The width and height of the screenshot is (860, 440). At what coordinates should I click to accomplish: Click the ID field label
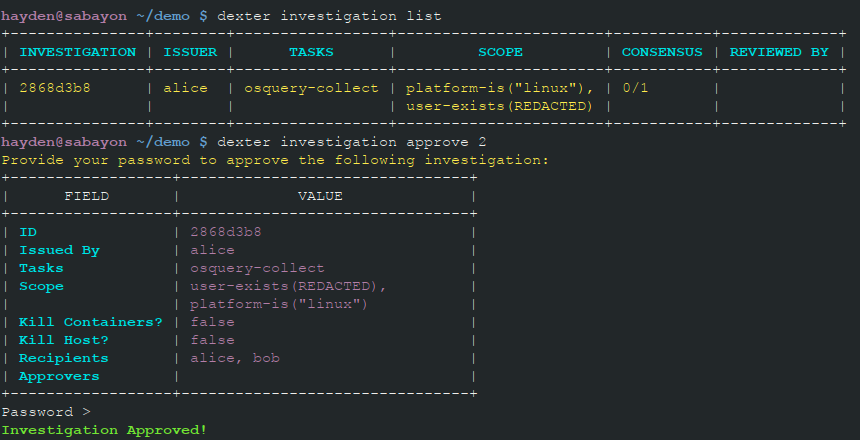(28, 232)
